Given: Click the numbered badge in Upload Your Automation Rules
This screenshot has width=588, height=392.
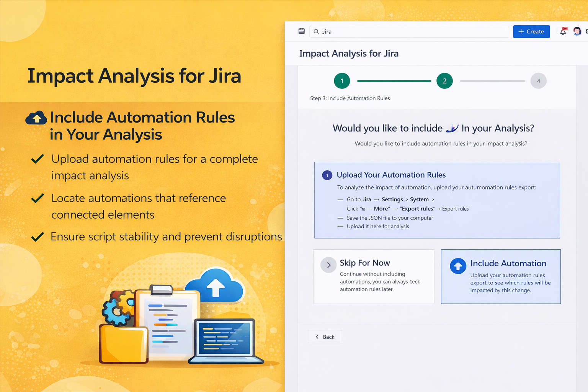Looking at the screenshot, I should pos(327,175).
